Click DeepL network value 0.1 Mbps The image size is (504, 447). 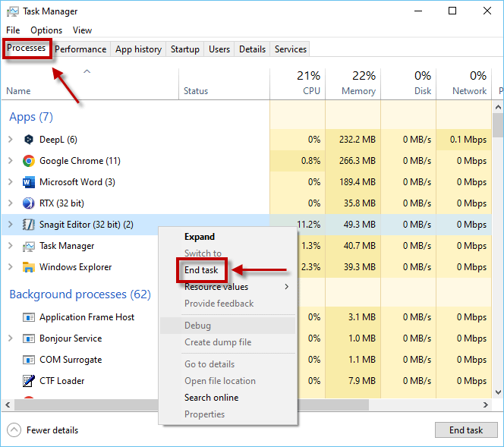click(x=468, y=140)
